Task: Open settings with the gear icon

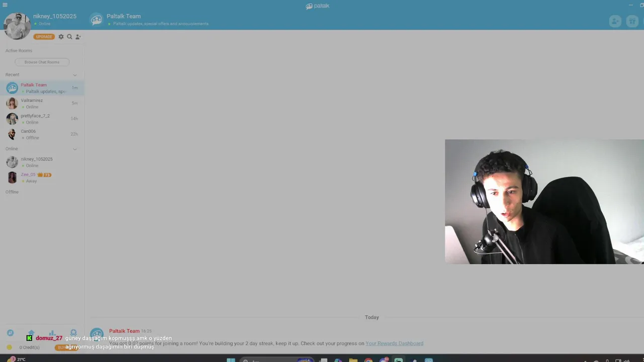Action: [61, 37]
